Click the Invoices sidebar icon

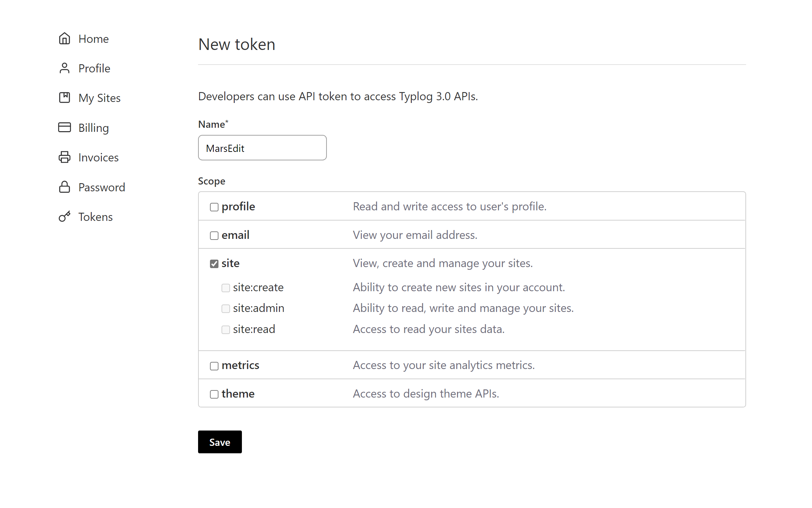tap(64, 157)
